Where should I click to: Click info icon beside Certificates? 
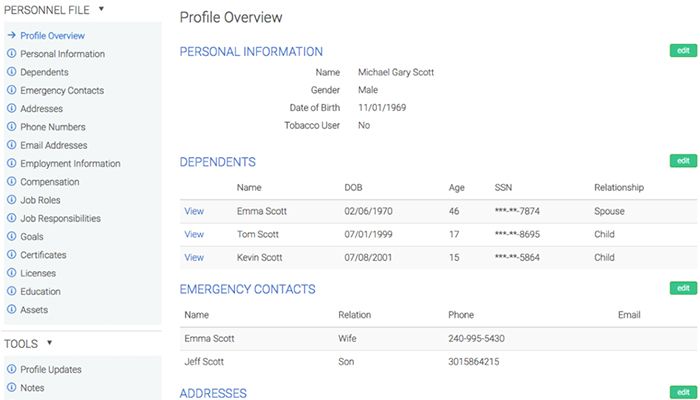tap(12, 255)
